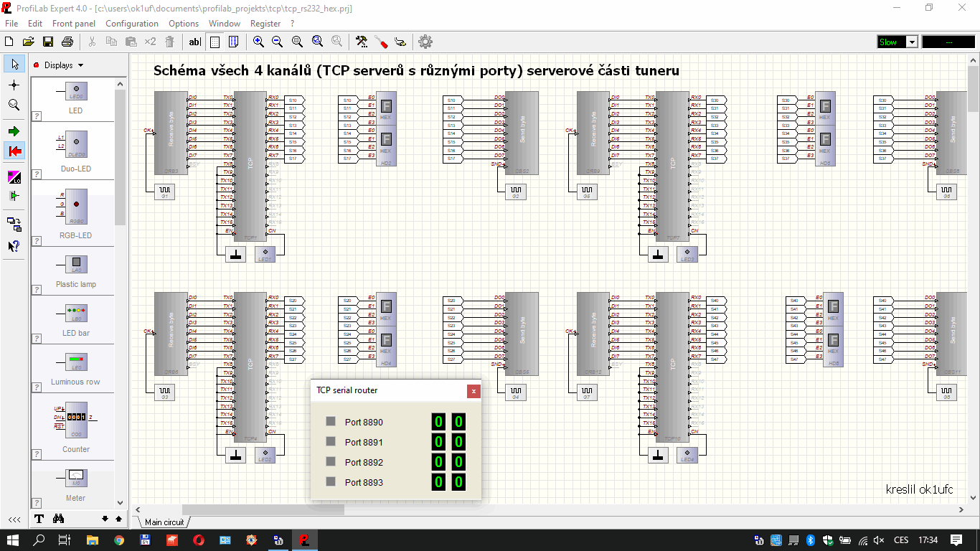
Task: Open the gear settings toolbar icon
Action: (425, 42)
